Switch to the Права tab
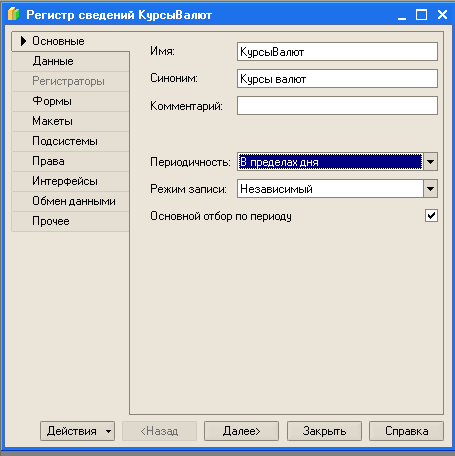The image size is (455, 456). 70,161
